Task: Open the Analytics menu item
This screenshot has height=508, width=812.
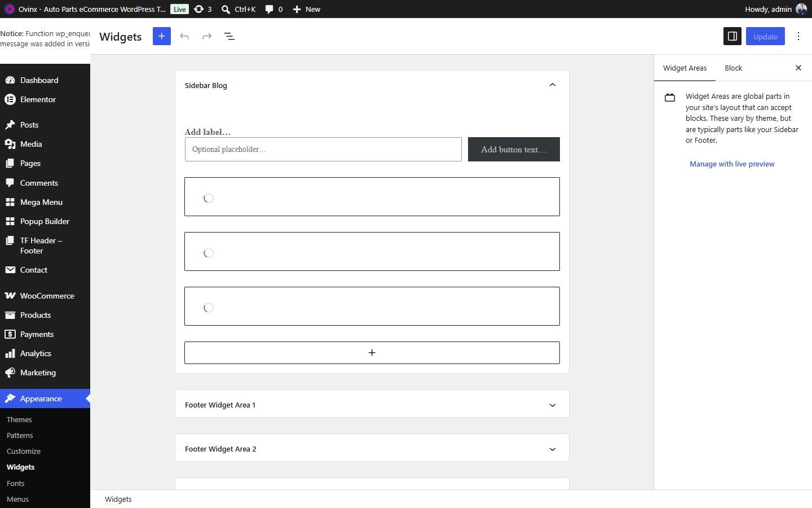Action: coord(45,353)
